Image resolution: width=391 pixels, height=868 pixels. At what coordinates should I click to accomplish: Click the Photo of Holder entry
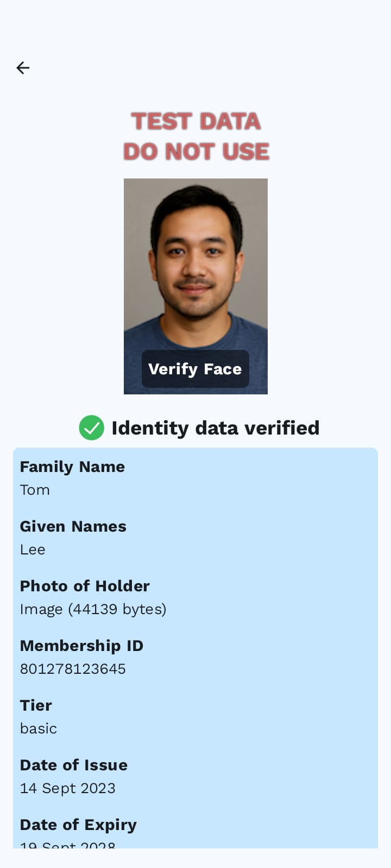[x=85, y=586]
